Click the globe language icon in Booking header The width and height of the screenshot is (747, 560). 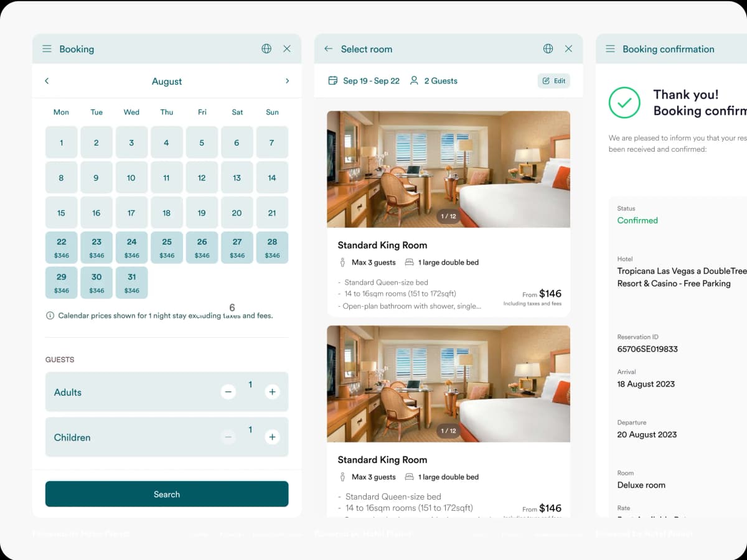pyautogui.click(x=266, y=49)
